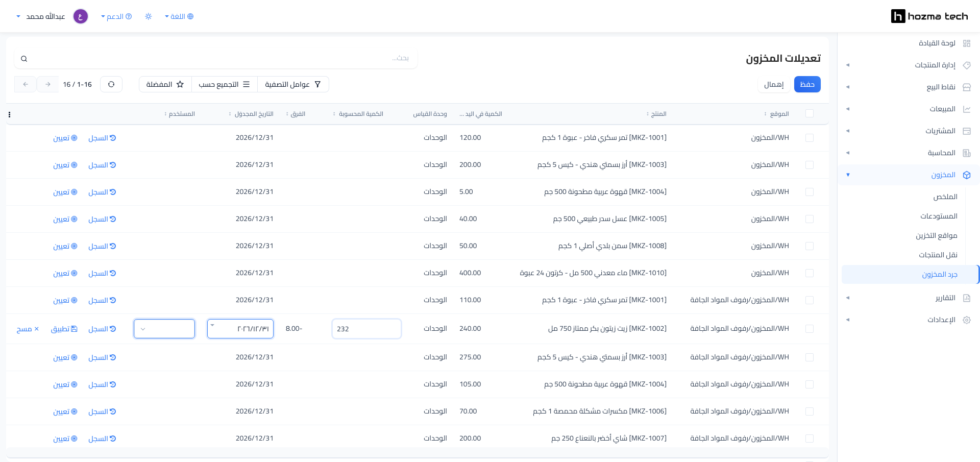
Task: Click dashboard icon in sidebar
Action: tap(966, 43)
